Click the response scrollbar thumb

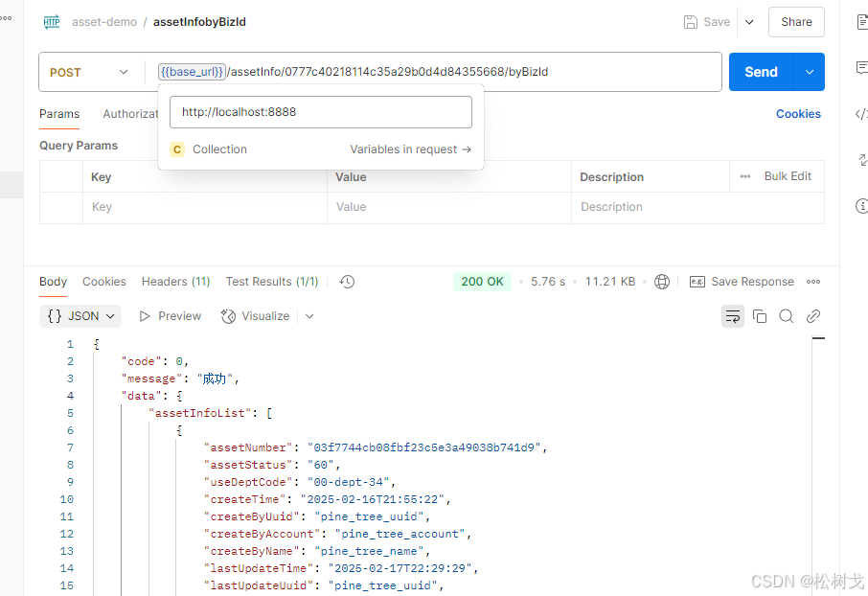[x=818, y=338]
